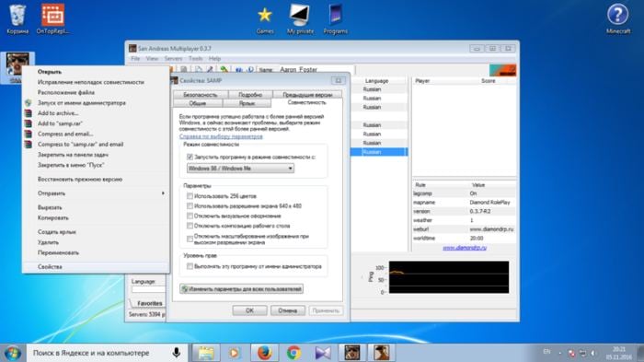644x362 pixels.
Task: Open the Recycle Bin desktop icon
Action: [x=17, y=18]
